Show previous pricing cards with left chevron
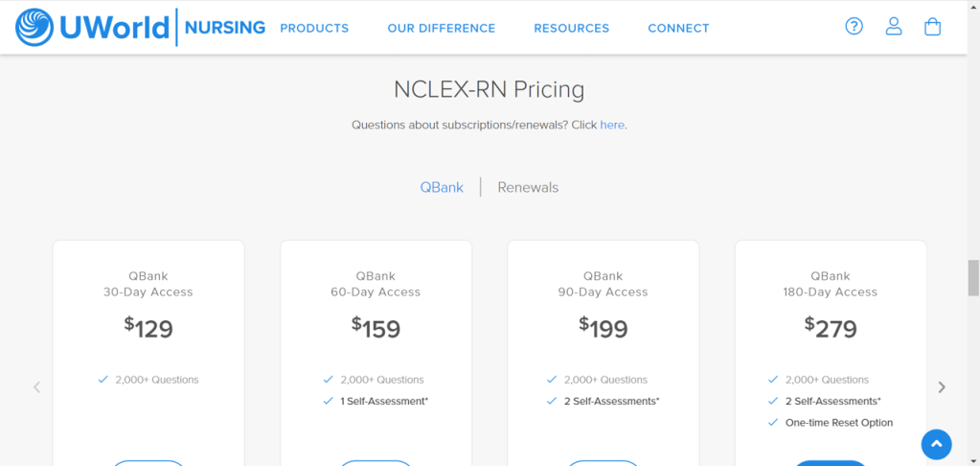Image resolution: width=980 pixels, height=466 pixels. 37,387
